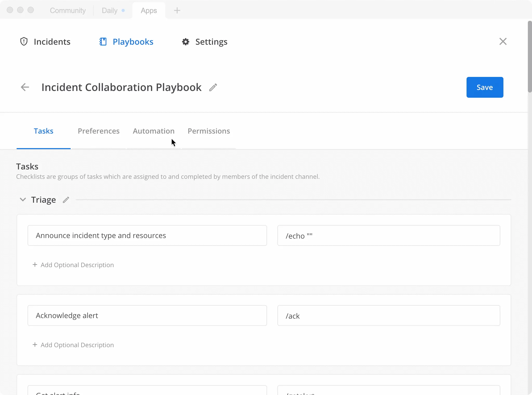Click the Incidents navigation label
532x395 pixels.
point(52,42)
